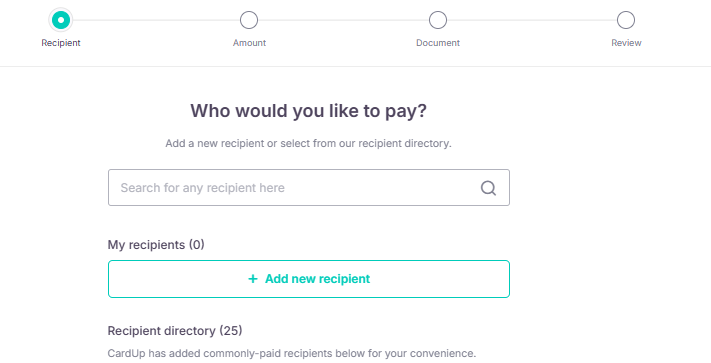Click the 'Who would you like to pay?' title

point(308,111)
